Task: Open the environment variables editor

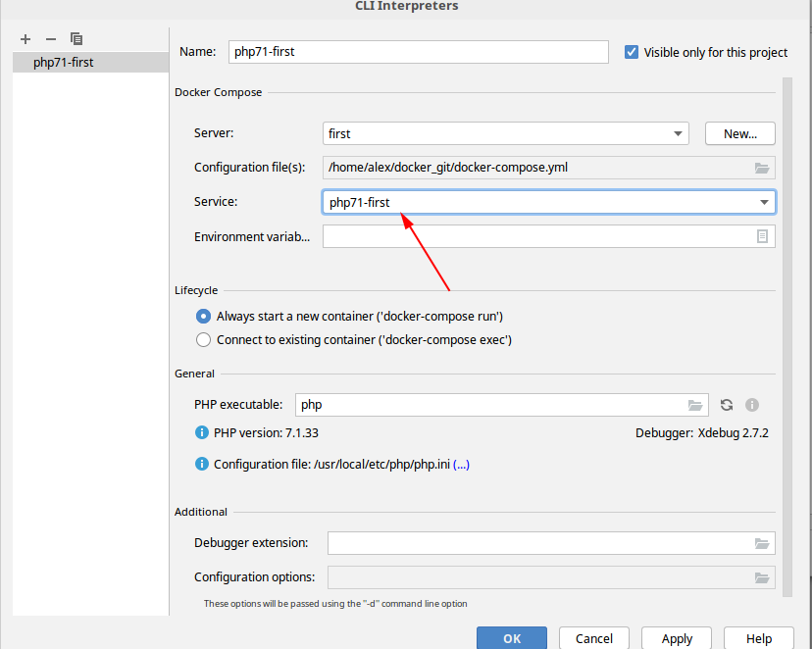Action: tap(762, 235)
